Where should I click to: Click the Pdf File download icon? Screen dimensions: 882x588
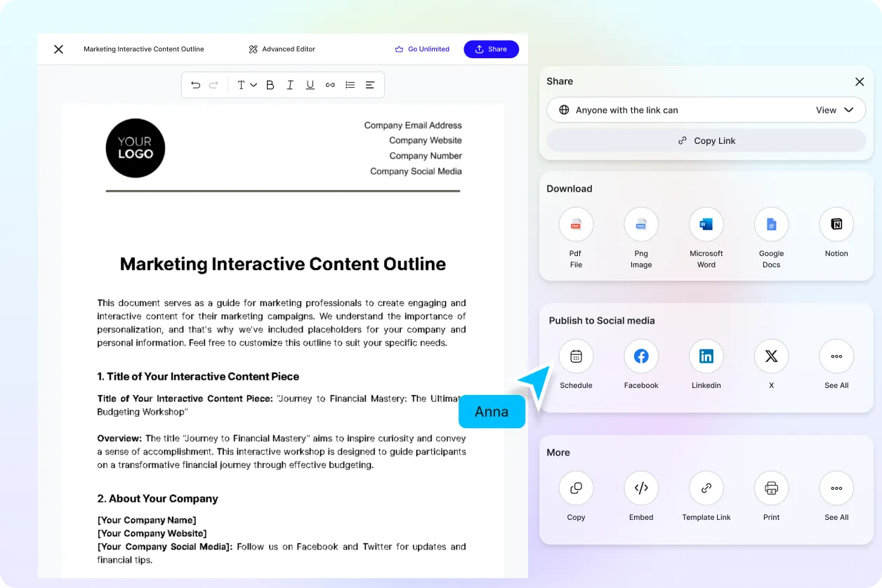[x=576, y=225]
